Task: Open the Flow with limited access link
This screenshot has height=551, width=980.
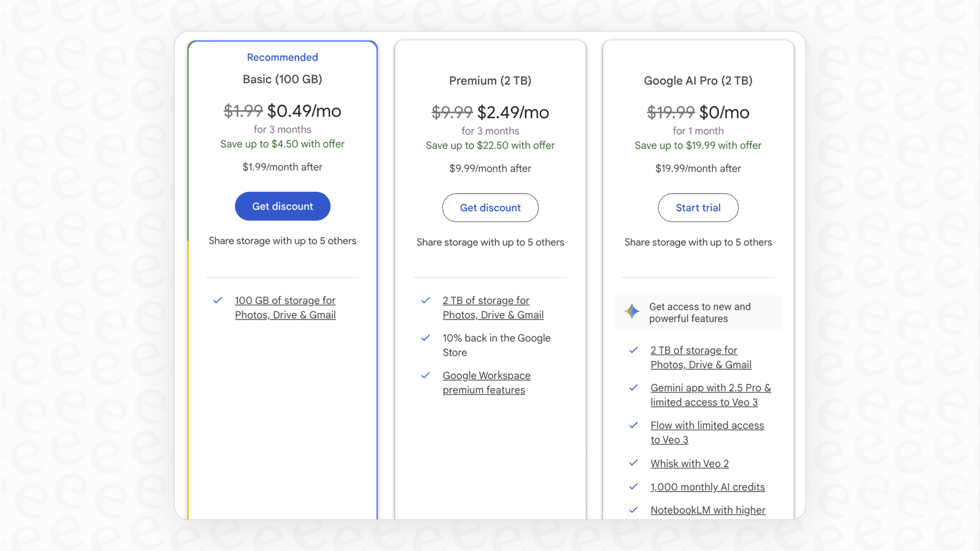Action: 707,432
